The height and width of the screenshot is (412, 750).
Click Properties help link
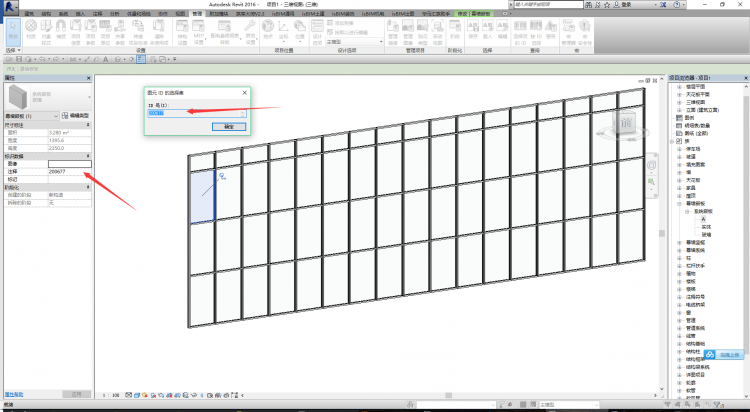pyautogui.click(x=14, y=394)
